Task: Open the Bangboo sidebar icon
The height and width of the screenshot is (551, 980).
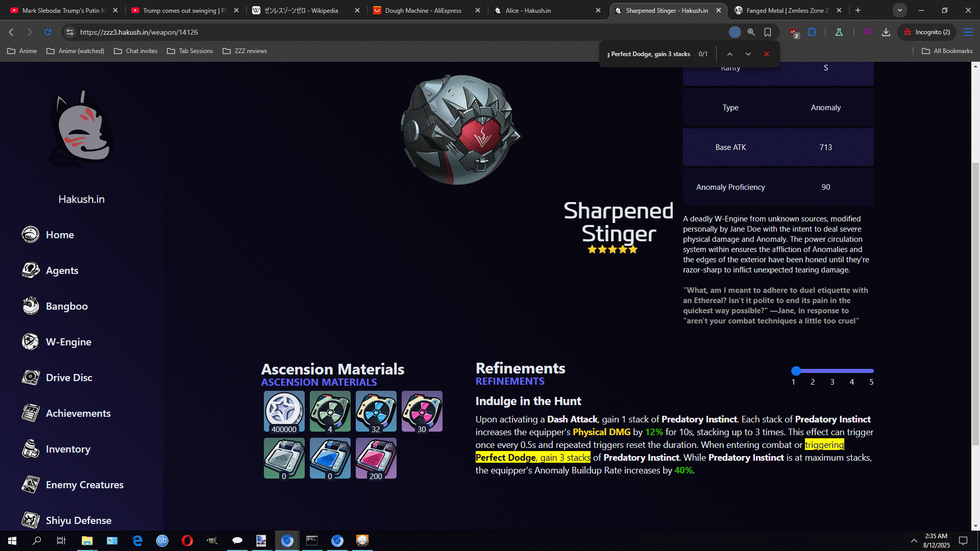Action: point(31,306)
